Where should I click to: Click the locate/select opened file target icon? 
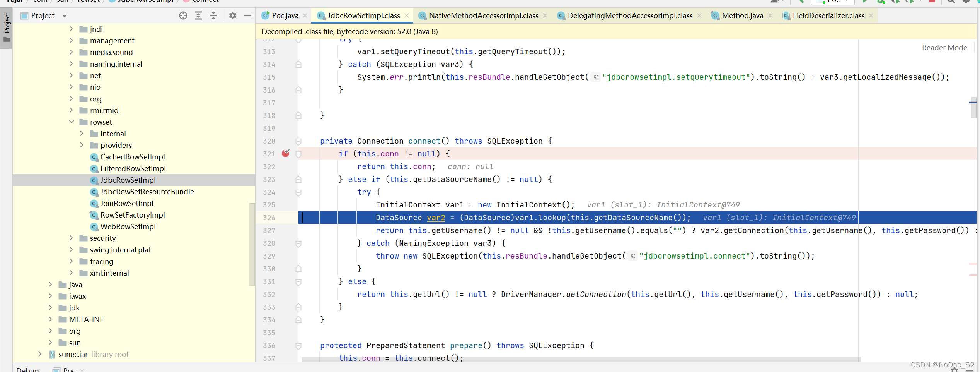pos(183,15)
